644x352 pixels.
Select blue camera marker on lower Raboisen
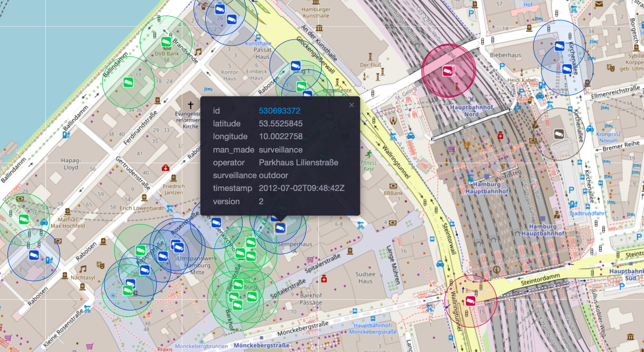pyautogui.click(x=34, y=255)
